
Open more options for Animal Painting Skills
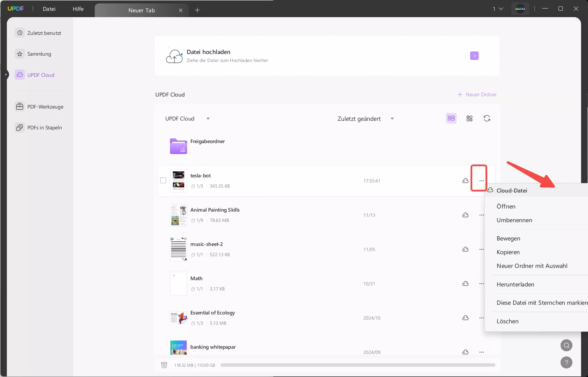point(482,215)
